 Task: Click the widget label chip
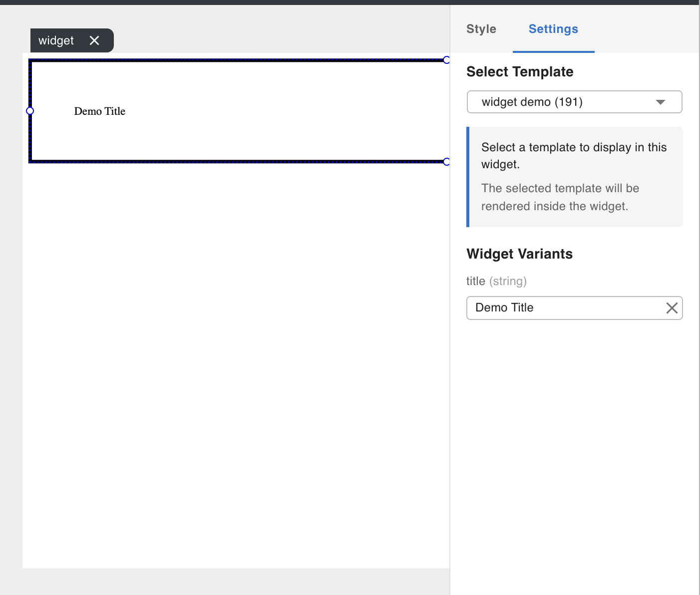(x=56, y=40)
